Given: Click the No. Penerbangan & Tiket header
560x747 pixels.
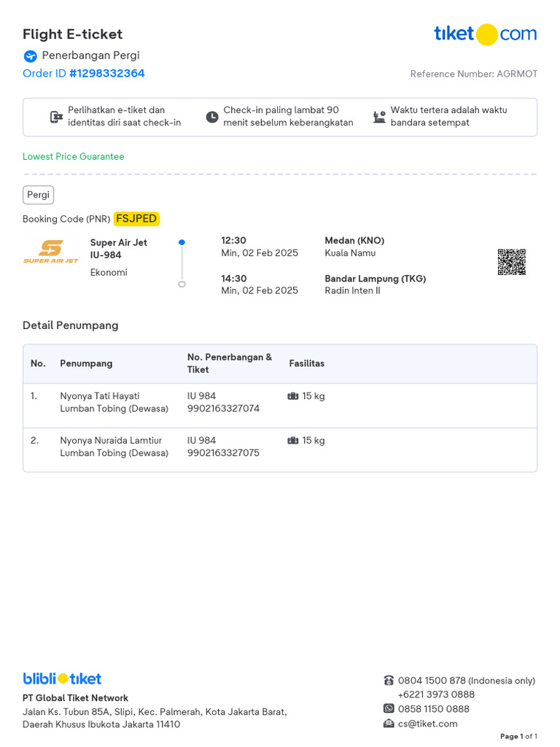Looking at the screenshot, I should click(230, 363).
